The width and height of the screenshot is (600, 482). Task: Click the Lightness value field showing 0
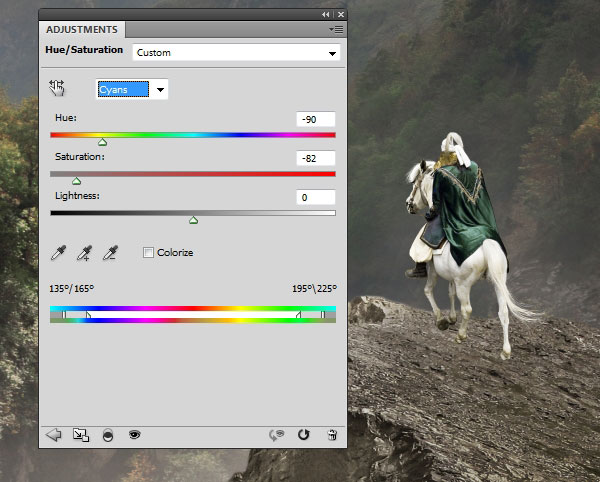pos(316,197)
